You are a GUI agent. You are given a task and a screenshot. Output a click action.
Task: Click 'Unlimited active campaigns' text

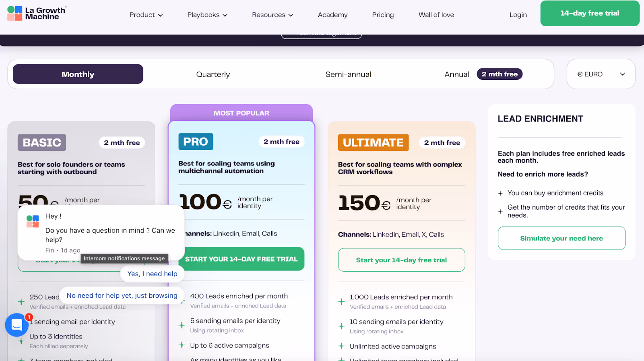pos(393,346)
